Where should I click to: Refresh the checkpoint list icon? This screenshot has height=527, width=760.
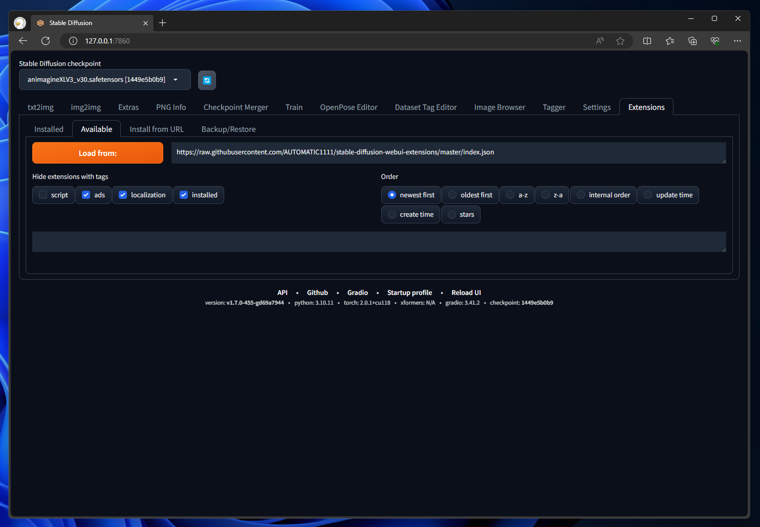pyautogui.click(x=207, y=80)
